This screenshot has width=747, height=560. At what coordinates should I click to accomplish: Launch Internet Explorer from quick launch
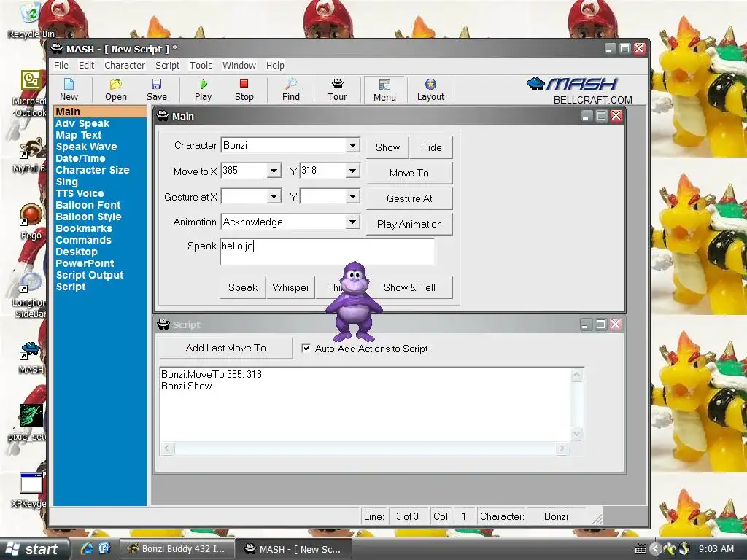pyautogui.click(x=86, y=548)
